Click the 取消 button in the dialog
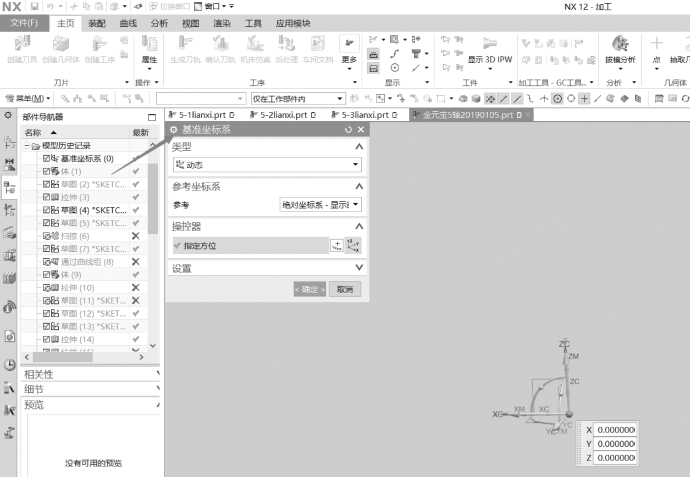Viewport: 690px width, 477px height. tap(345, 289)
